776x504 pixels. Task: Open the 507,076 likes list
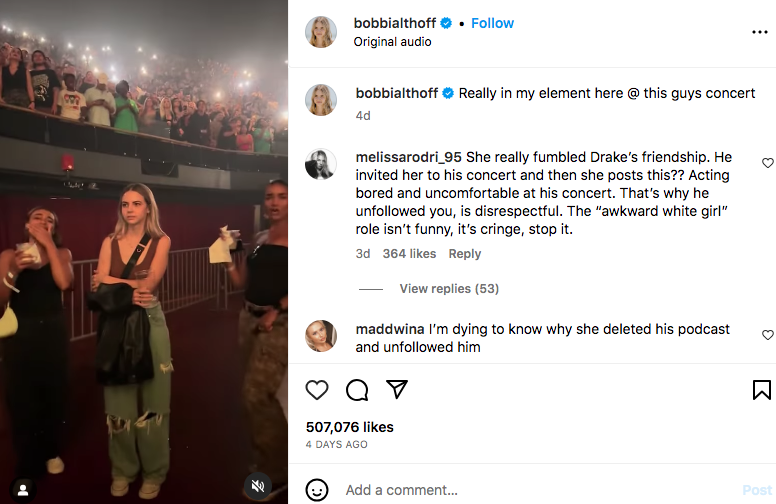click(350, 427)
